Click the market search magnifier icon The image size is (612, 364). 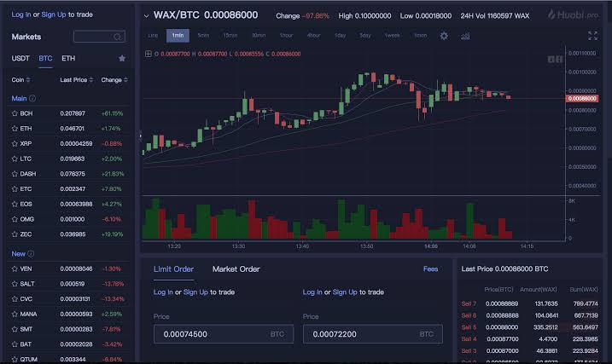coord(118,37)
